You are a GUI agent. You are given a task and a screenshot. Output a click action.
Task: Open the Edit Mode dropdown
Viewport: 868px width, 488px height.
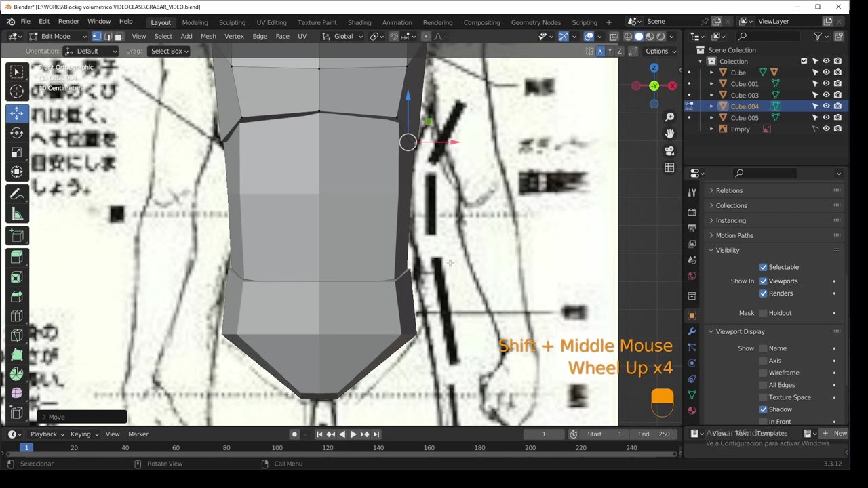point(58,37)
